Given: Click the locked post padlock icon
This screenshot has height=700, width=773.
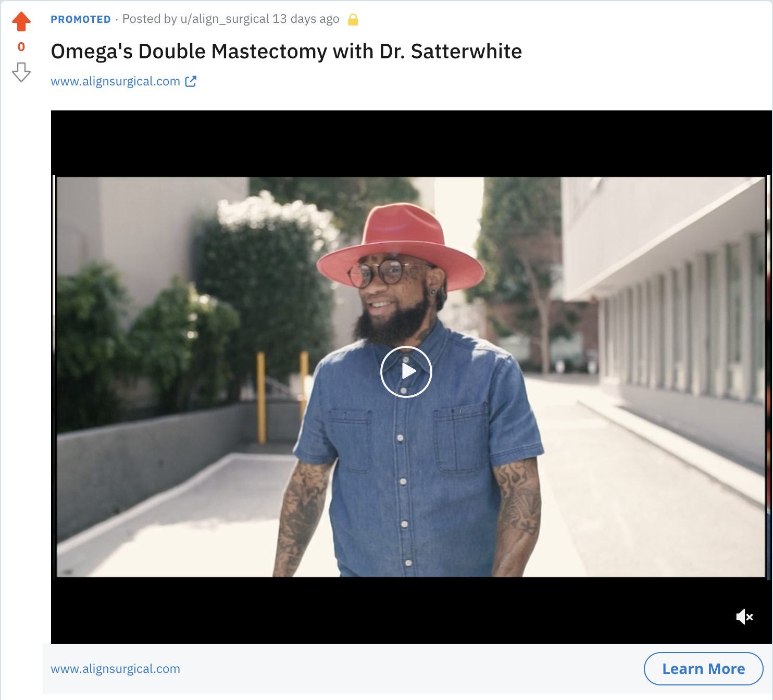Looking at the screenshot, I should click(353, 20).
